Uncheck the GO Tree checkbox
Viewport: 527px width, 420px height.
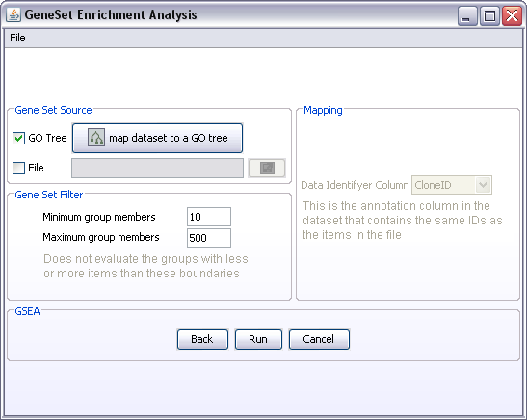(x=19, y=138)
